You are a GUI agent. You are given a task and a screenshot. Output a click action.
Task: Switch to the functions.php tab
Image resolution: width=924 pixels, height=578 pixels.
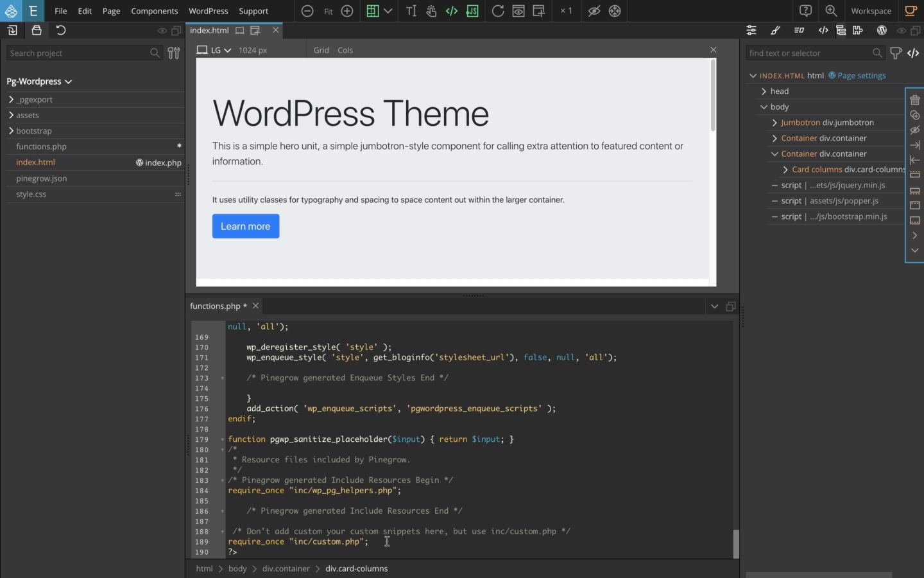216,306
